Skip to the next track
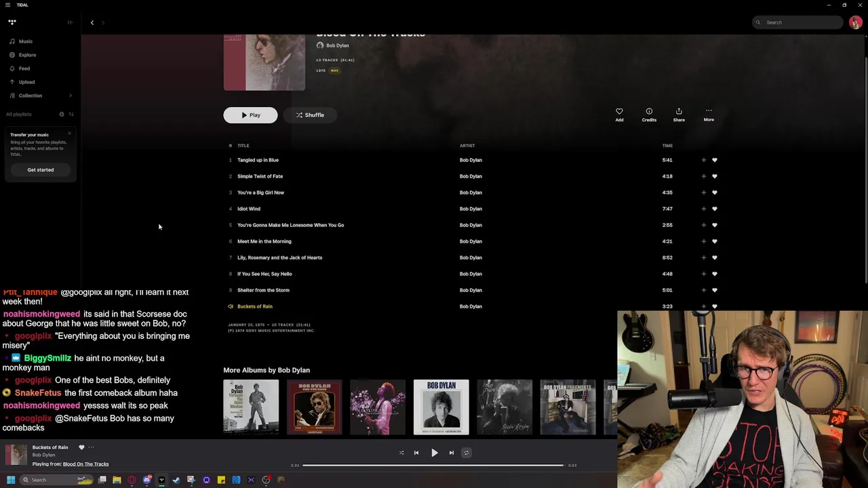The height and width of the screenshot is (488, 868). [x=452, y=453]
